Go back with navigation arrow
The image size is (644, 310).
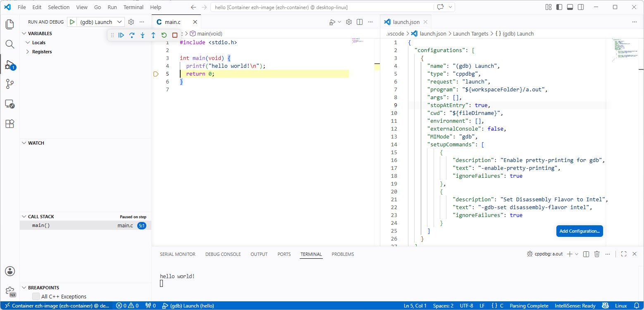[193, 7]
